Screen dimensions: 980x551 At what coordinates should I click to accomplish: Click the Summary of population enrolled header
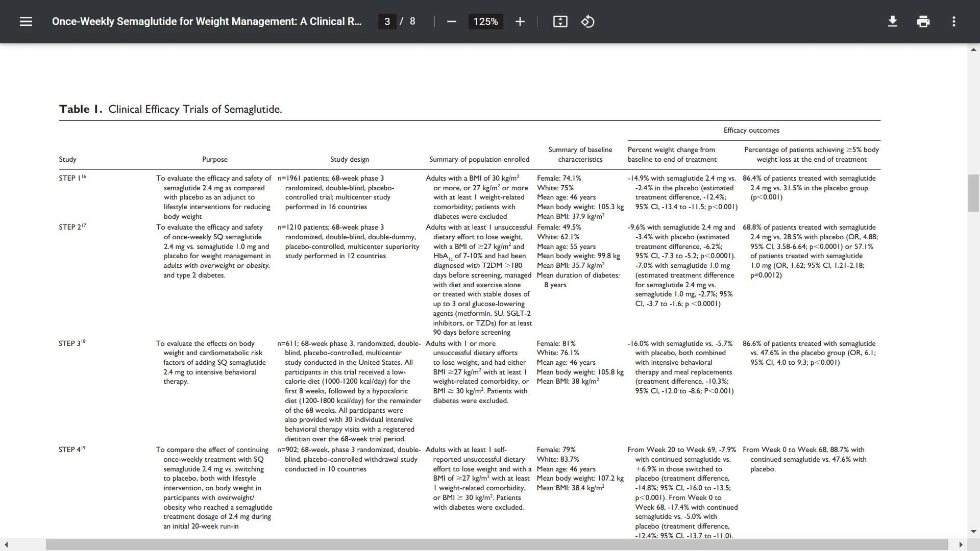(479, 159)
